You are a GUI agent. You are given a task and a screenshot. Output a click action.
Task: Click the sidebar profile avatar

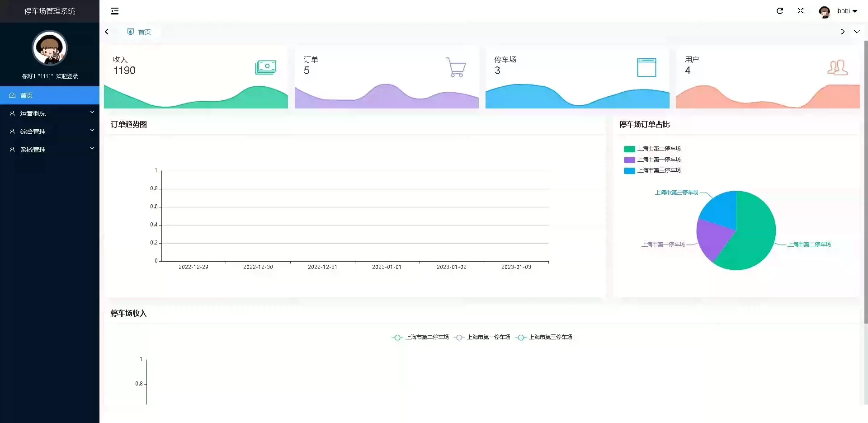click(x=50, y=48)
